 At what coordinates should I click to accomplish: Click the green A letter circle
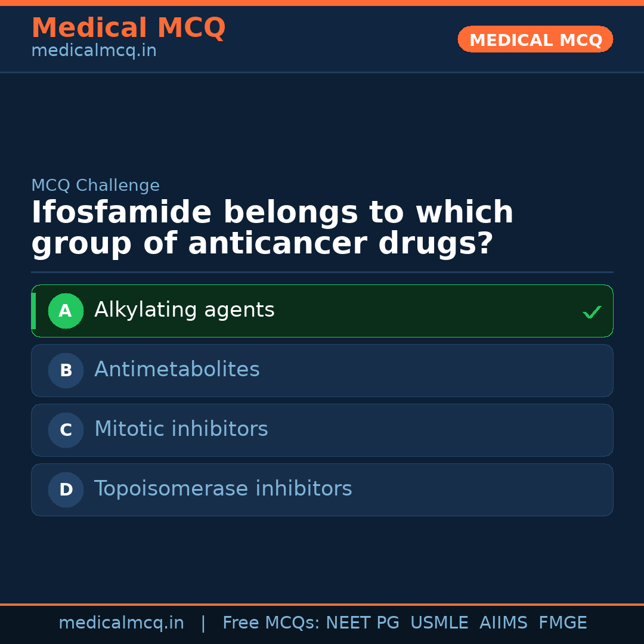66,311
